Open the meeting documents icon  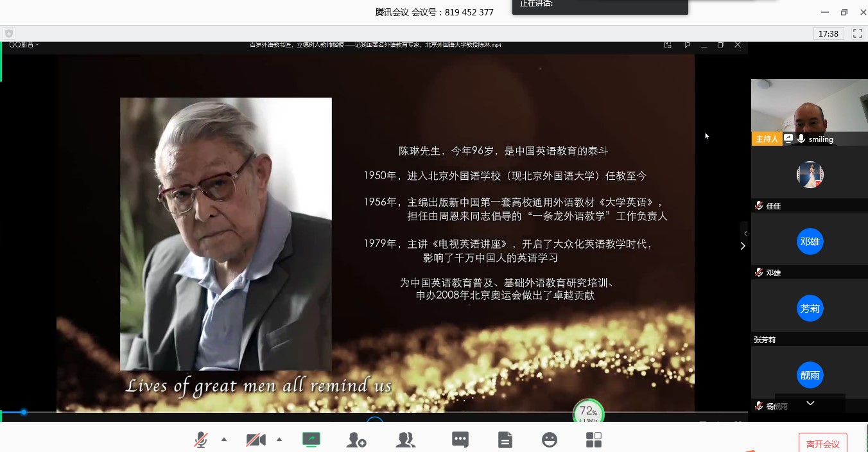click(505, 440)
